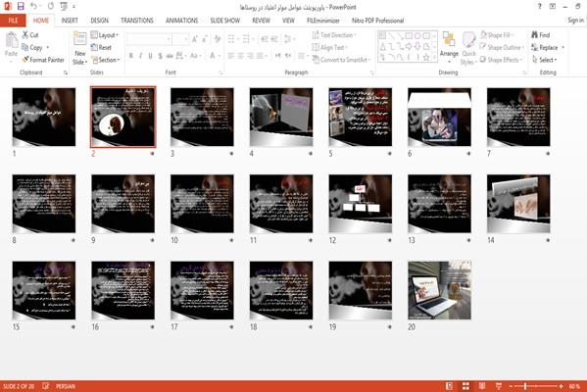Open the TRANSITIONS ribbon tab

(x=136, y=21)
